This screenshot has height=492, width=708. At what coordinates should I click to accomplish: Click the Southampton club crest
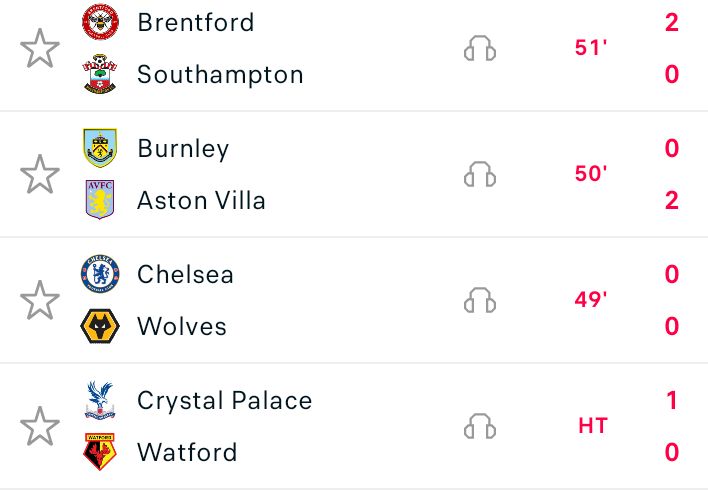(100, 74)
